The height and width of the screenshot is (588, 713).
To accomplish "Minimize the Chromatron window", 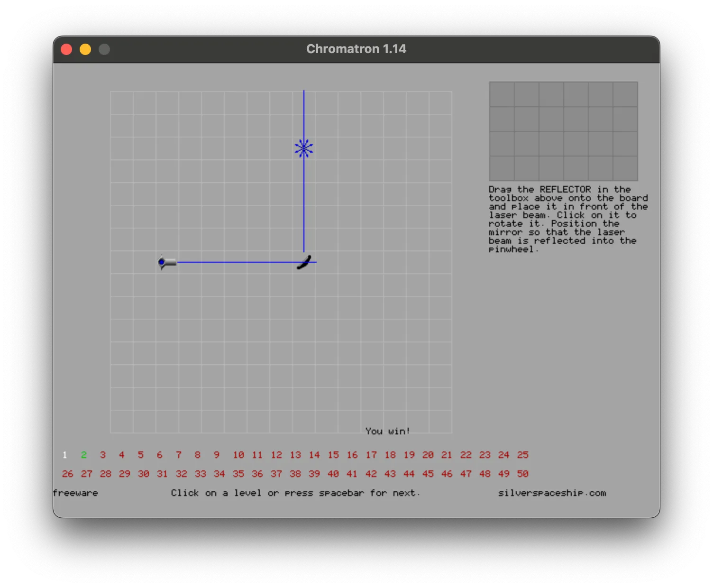I will pos(85,49).
